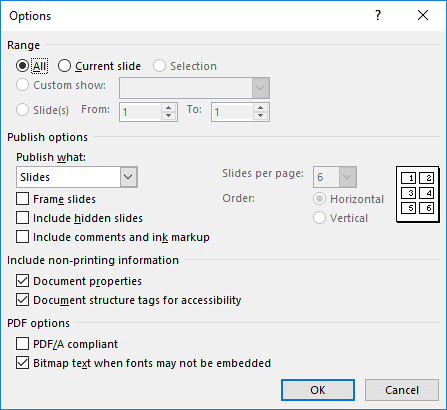This screenshot has width=447, height=410.
Task: Pick the Custom show radio button
Action: 22,85
